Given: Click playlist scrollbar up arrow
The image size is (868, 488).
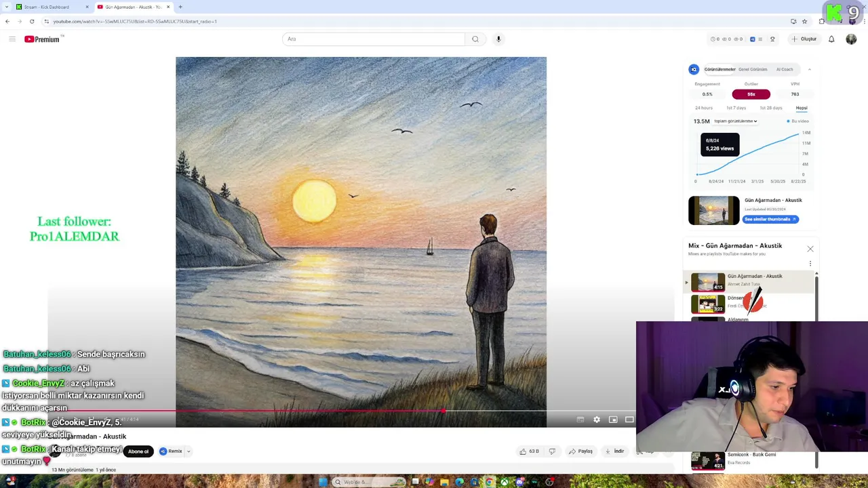Looking at the screenshot, I should click(x=816, y=274).
